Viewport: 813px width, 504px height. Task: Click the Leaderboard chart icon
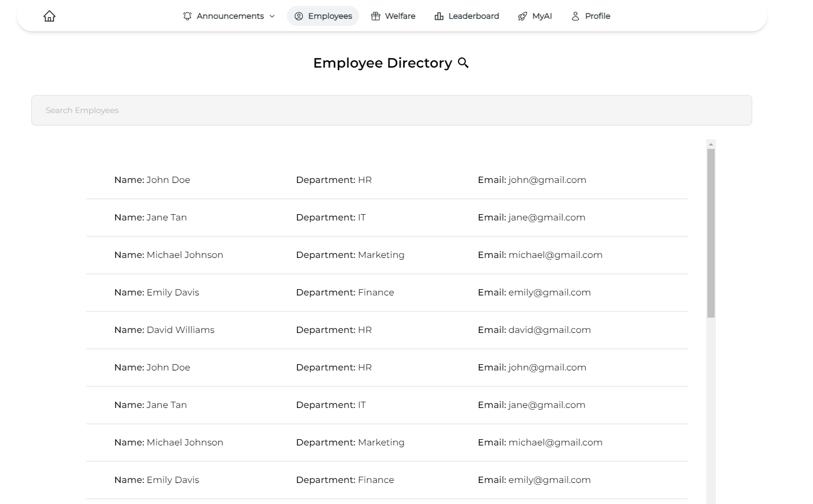pos(439,16)
